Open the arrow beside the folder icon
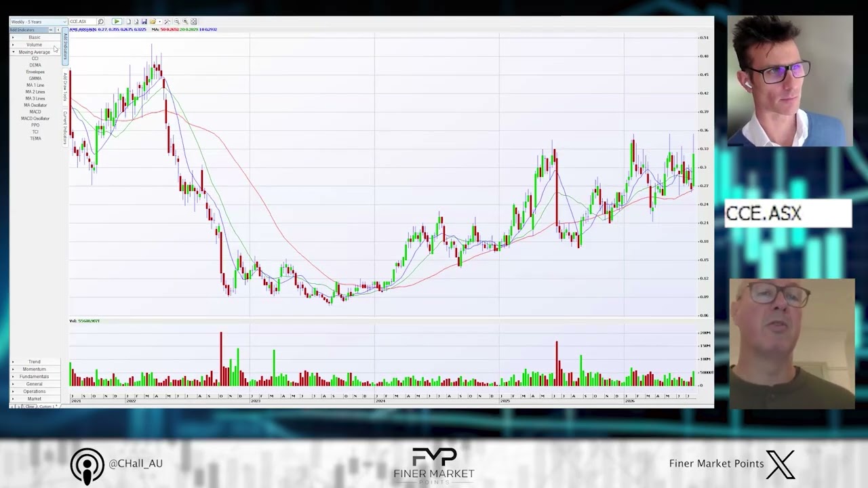 159,22
